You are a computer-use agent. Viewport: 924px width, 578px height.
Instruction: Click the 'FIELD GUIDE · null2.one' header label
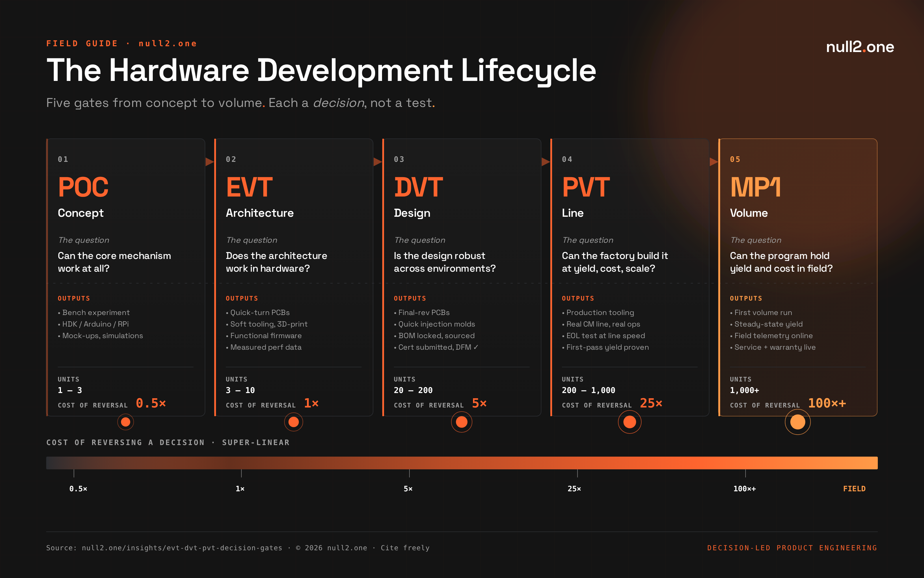[122, 44]
